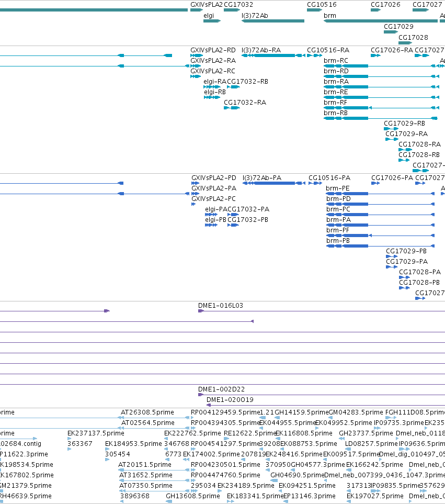This screenshot has width=445, height=504.
Task: Click EST EK183341.5prime
Action: tap(255, 496)
